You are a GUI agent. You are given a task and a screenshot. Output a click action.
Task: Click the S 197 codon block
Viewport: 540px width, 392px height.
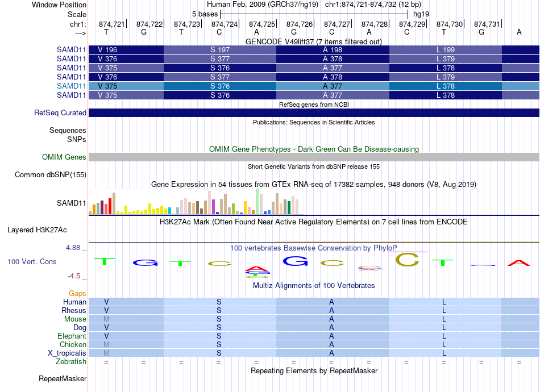coord(220,49)
